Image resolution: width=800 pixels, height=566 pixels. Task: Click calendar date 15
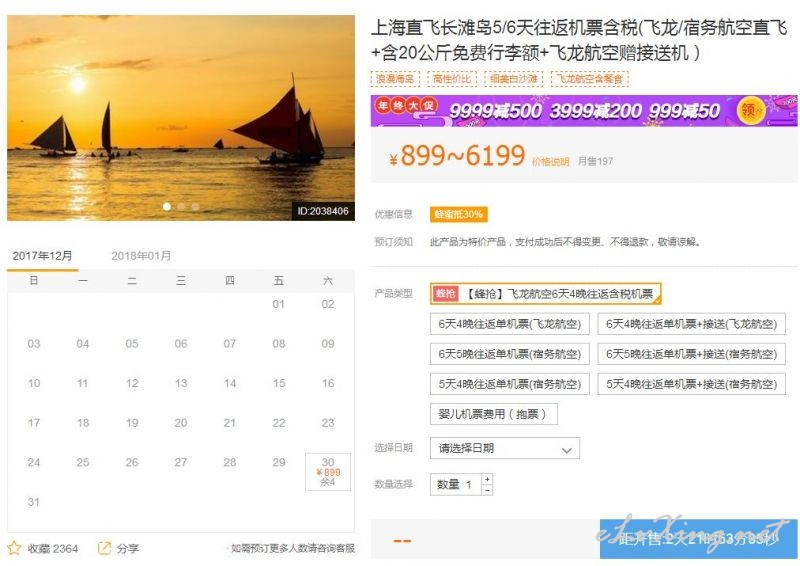[x=279, y=383]
